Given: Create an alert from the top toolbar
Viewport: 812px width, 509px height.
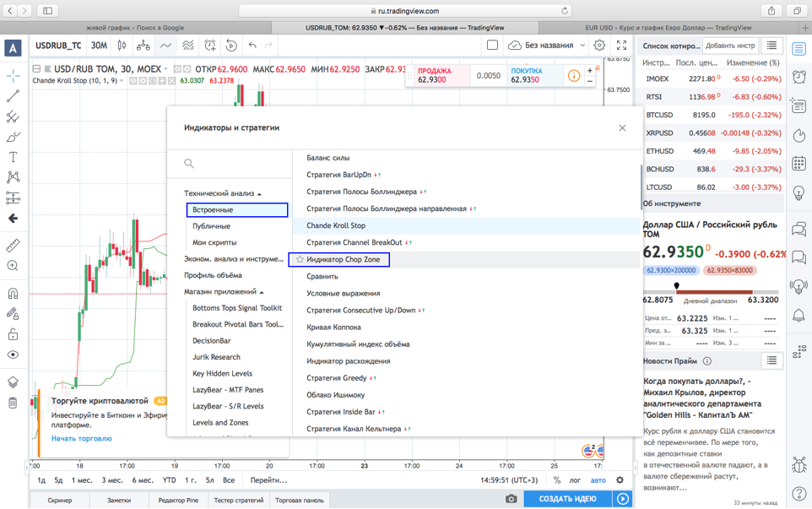Looking at the screenshot, I should coord(209,46).
